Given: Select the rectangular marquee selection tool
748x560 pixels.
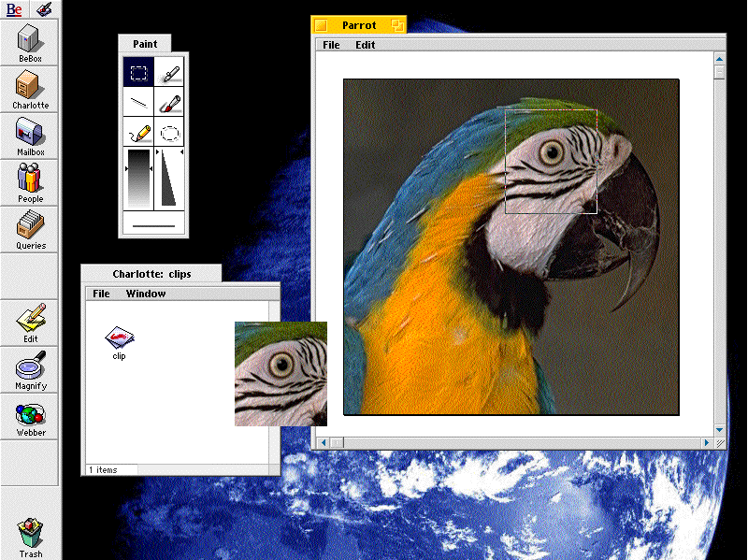Looking at the screenshot, I should 138,72.
